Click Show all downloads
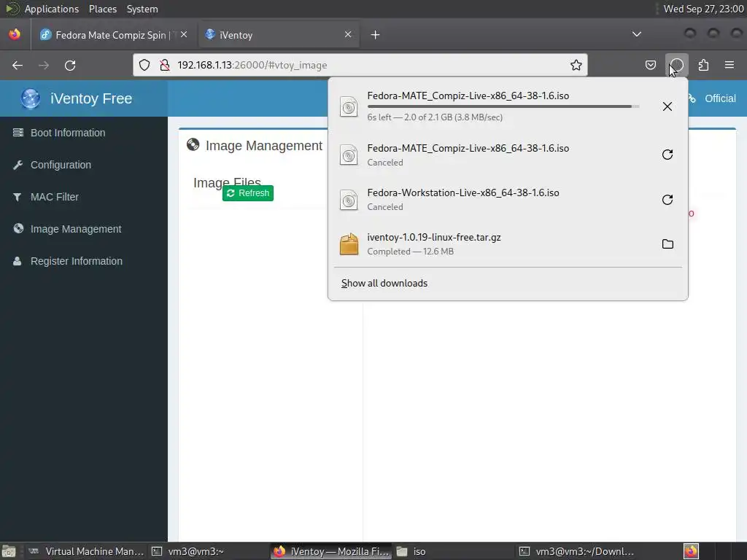Image resolution: width=747 pixels, height=560 pixels. click(384, 284)
